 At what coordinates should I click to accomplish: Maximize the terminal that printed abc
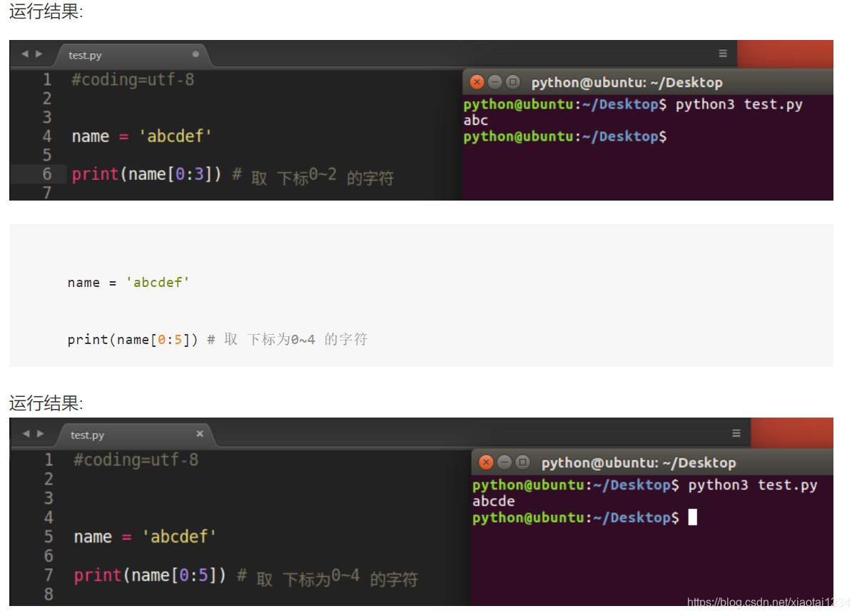(x=512, y=83)
